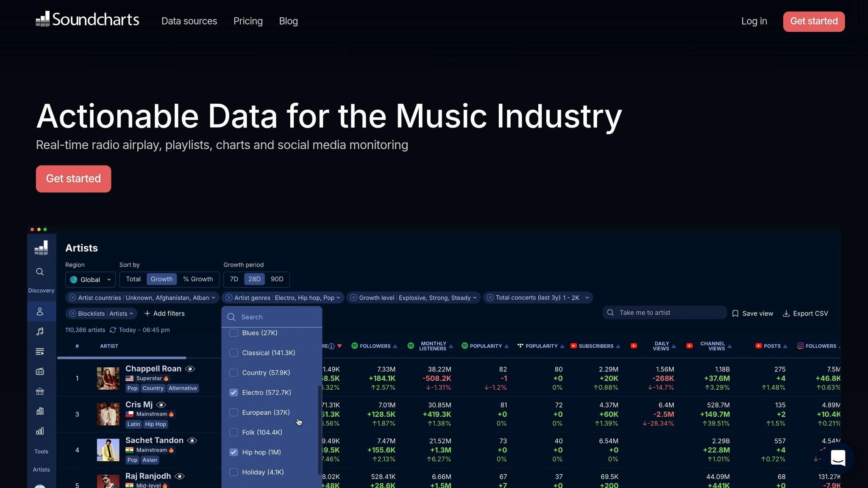Check the Holiday (4.1K) genre

[234, 472]
